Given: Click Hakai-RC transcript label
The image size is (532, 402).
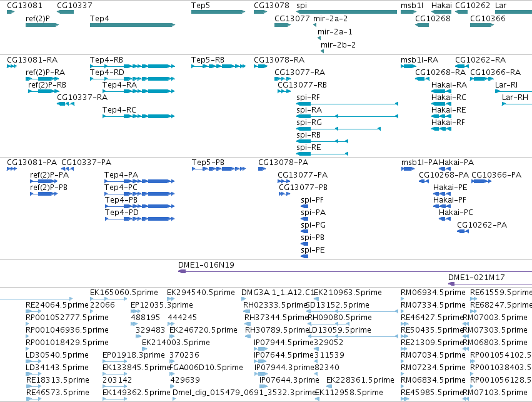Looking at the screenshot, I should pos(448,98).
